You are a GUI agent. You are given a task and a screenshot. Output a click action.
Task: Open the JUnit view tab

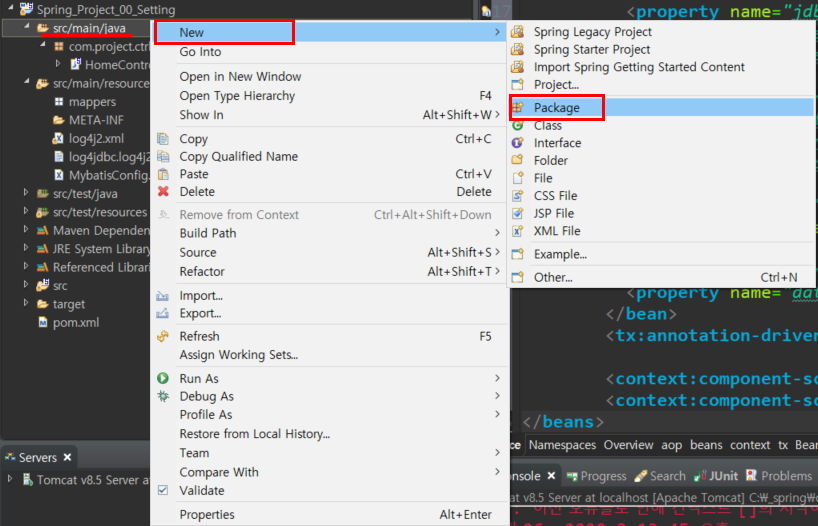point(716,476)
